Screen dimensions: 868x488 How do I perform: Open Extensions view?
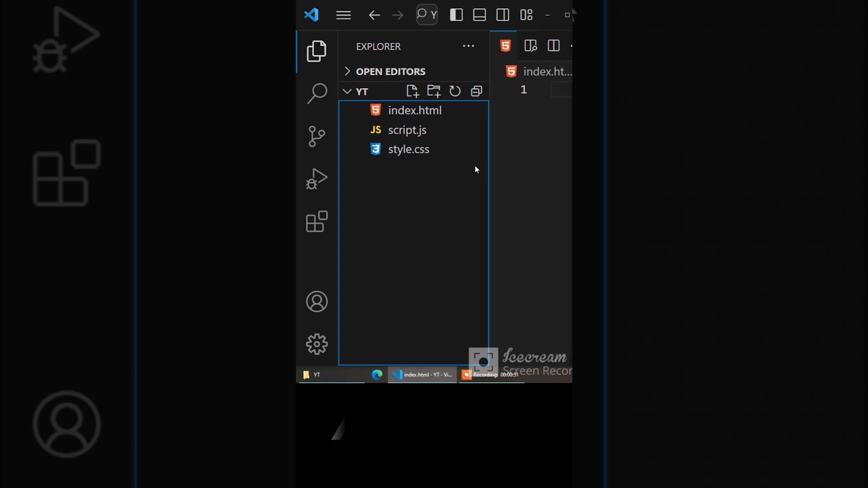pyautogui.click(x=317, y=222)
